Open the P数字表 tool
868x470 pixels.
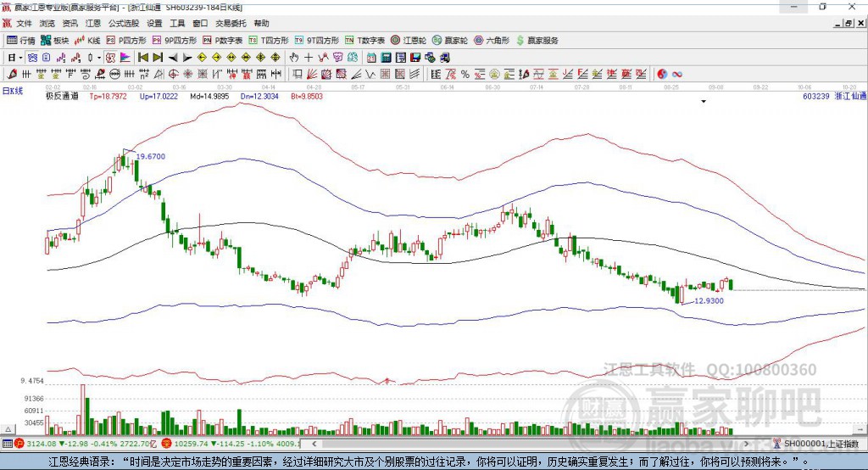(223, 41)
